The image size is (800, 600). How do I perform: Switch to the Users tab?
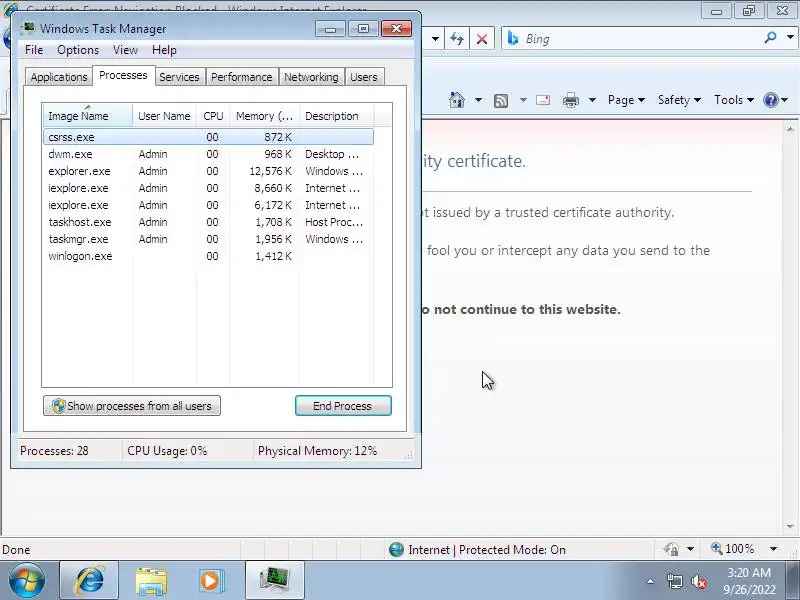pyautogui.click(x=364, y=77)
